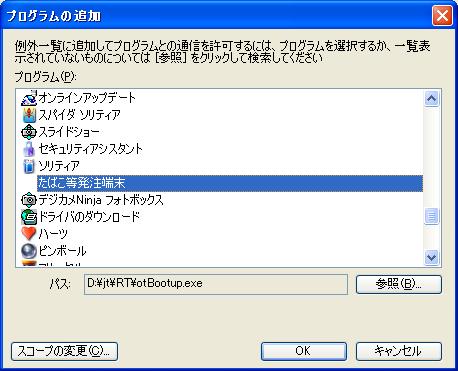Image resolution: width=458 pixels, height=371 pixels.
Task: Click the program list scroll down arrow
Action: 432,257
